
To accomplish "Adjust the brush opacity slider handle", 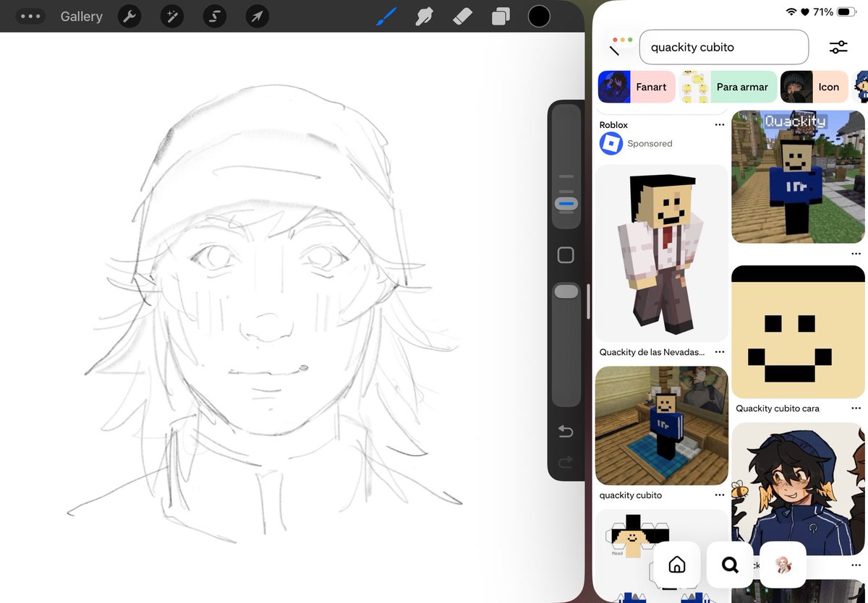I will click(x=566, y=291).
